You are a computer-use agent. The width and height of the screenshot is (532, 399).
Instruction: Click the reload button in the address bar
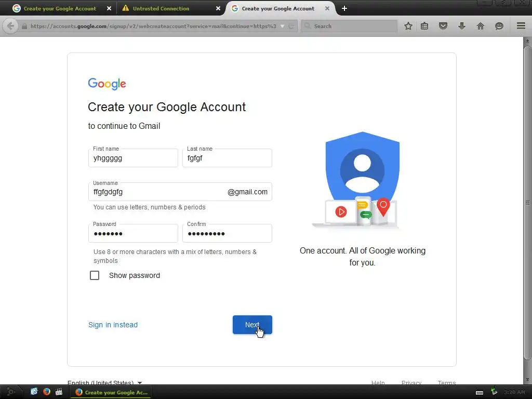[291, 26]
